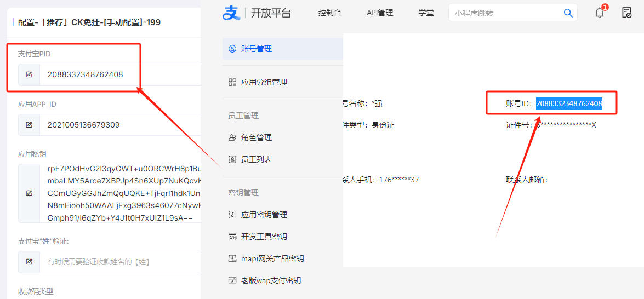Click the 员工管理 section heading
This screenshot has width=644, height=299.
[x=243, y=116]
